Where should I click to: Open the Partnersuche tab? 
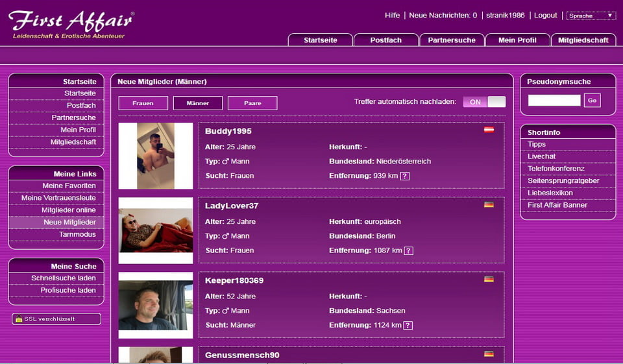pos(452,40)
